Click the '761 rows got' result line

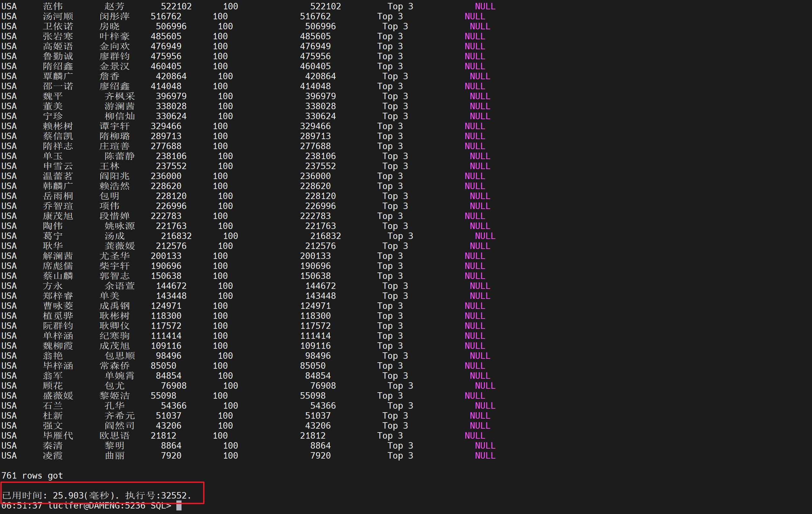[32, 476]
